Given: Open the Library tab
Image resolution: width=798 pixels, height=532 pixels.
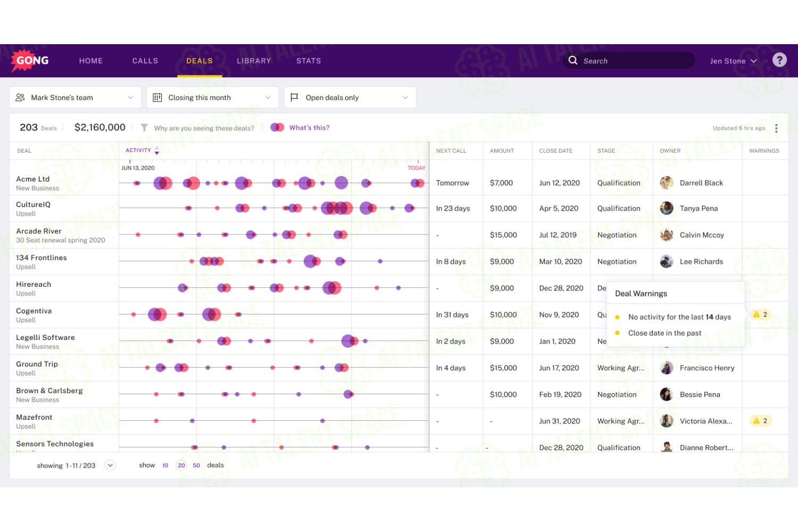Looking at the screenshot, I should click(x=254, y=61).
